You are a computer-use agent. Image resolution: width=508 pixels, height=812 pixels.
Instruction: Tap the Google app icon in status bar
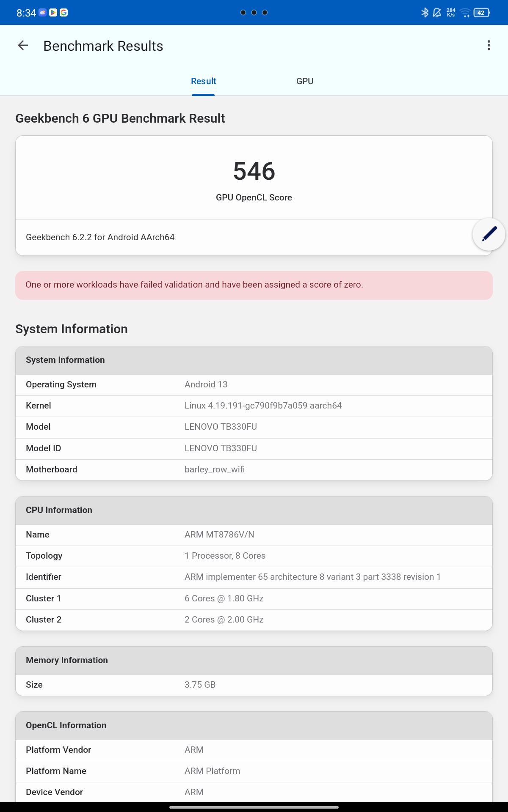coord(64,13)
